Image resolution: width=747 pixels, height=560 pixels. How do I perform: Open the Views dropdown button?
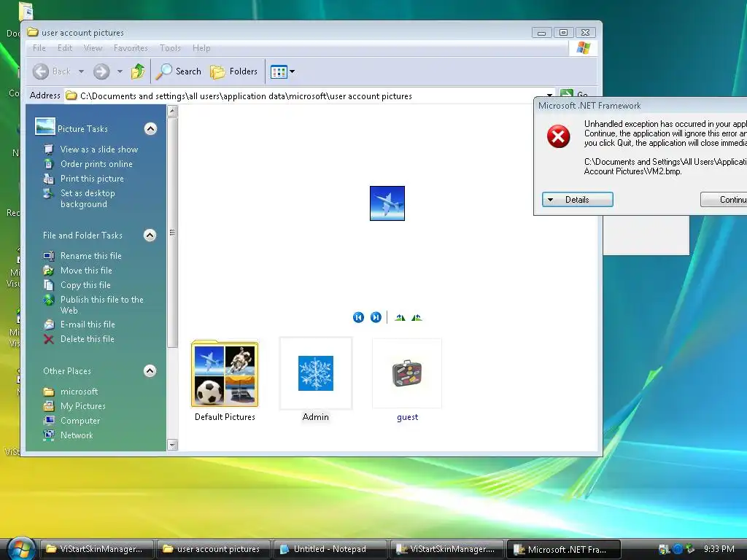(283, 71)
